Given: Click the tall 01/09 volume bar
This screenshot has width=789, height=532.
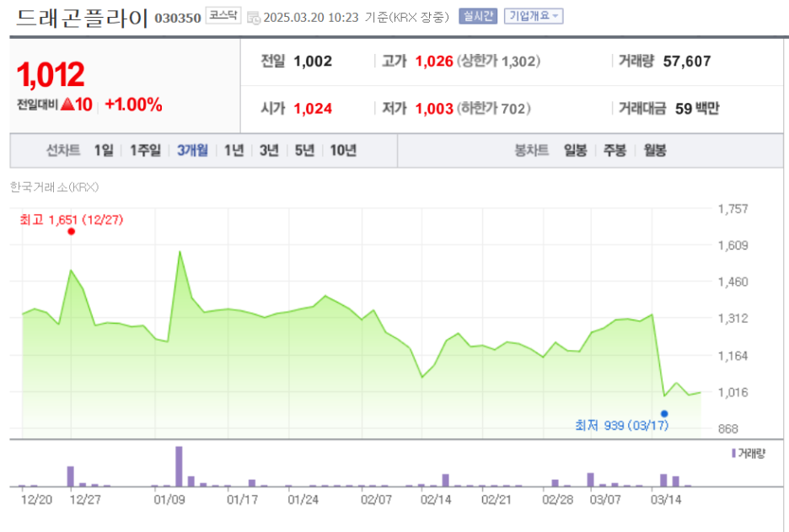Looking at the screenshot, I should [179, 466].
